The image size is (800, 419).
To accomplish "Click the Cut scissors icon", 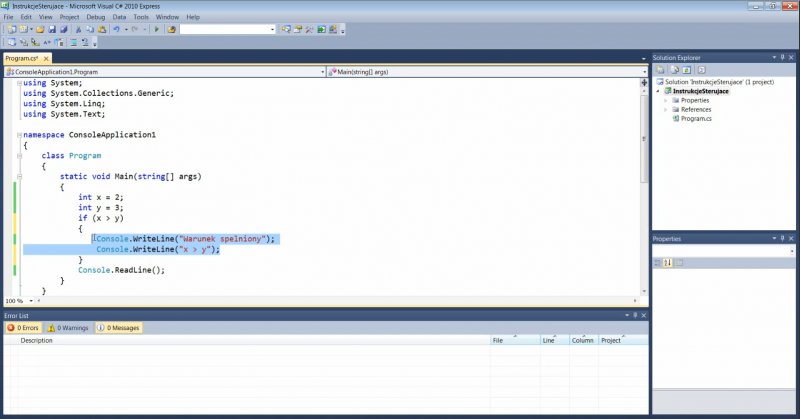I will click(78, 30).
